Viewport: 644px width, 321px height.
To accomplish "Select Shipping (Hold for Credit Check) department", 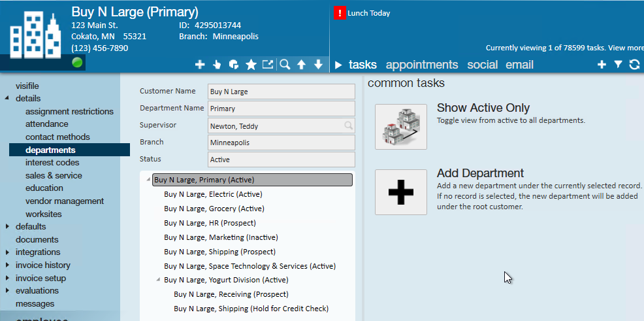I will pyautogui.click(x=251, y=309).
